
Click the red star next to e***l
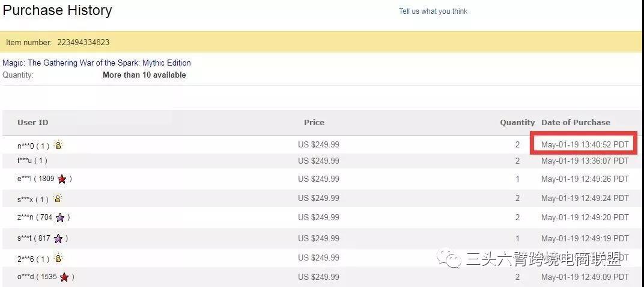coord(62,179)
